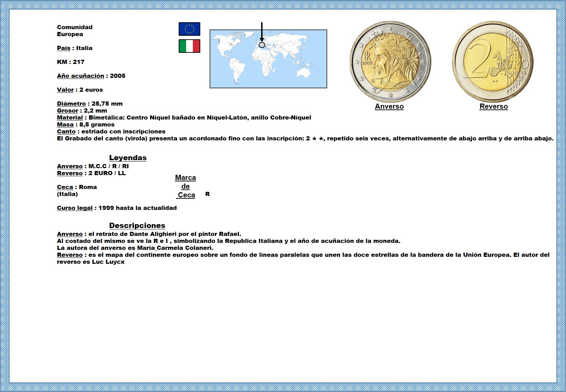The image size is (566, 392).
Task: Click 'el retrato de Dante Alighieri' line
Action: [x=149, y=234]
